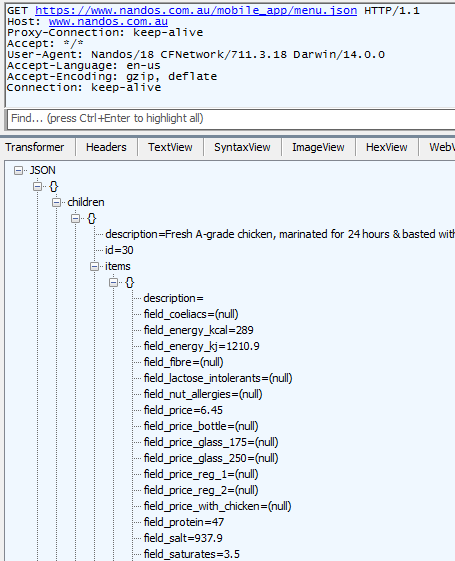The width and height of the screenshot is (455, 561).
Task: Select field_nut_allergies=(null) row
Action: (203, 394)
